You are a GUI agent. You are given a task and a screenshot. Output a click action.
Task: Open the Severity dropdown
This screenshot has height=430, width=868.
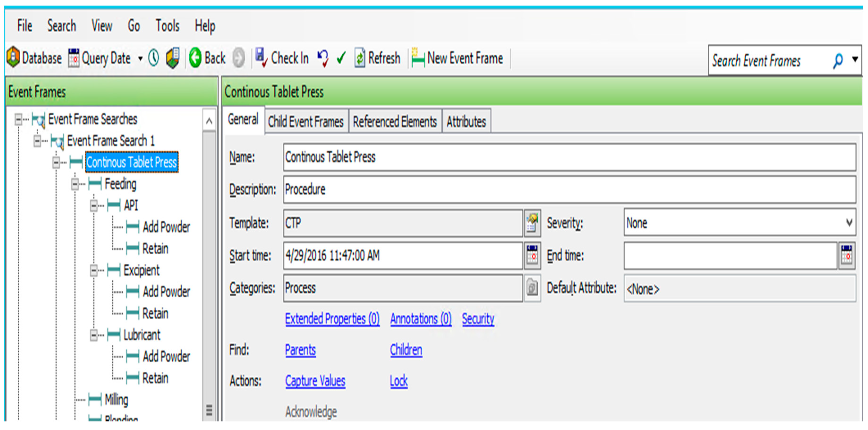(x=849, y=223)
